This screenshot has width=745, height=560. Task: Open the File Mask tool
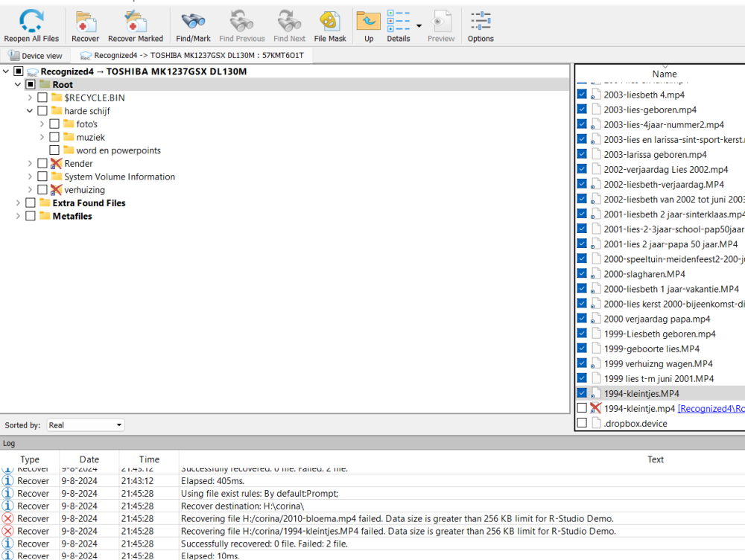click(330, 21)
